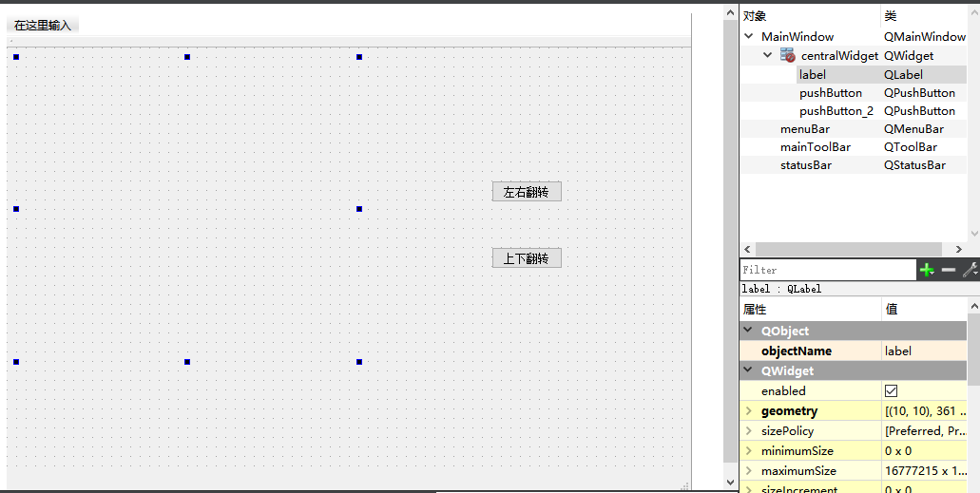
Task: Click the green plus add property icon
Action: 927,270
